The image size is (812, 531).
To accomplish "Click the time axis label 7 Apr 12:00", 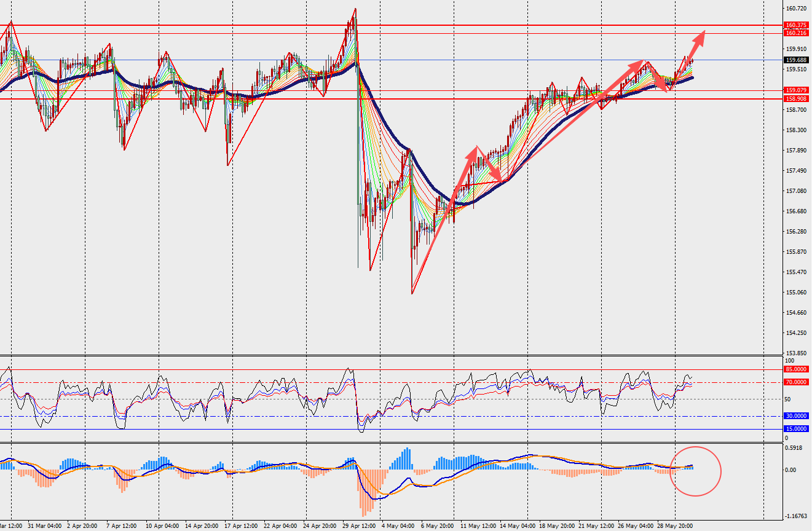I will [121, 527].
